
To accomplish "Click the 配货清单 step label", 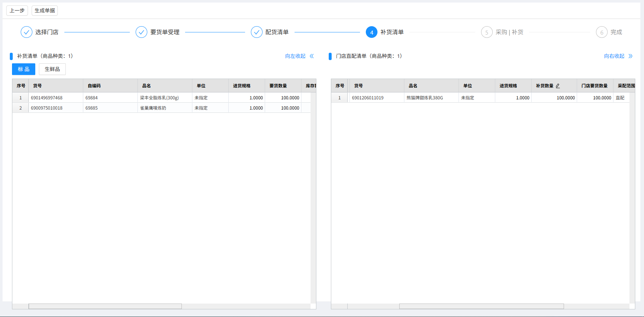I will 277,32.
